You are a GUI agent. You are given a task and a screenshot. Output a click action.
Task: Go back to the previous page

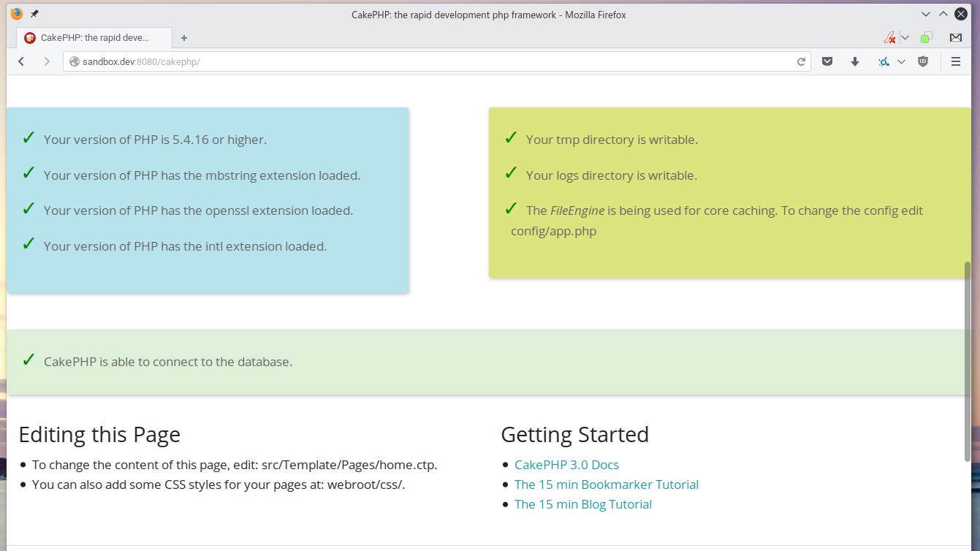pos(21,62)
